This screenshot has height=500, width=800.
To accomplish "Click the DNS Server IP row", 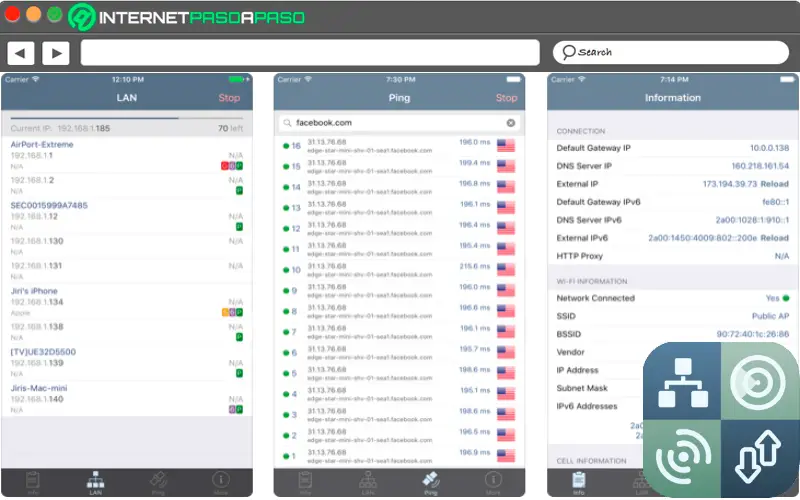I will pyautogui.click(x=672, y=166).
